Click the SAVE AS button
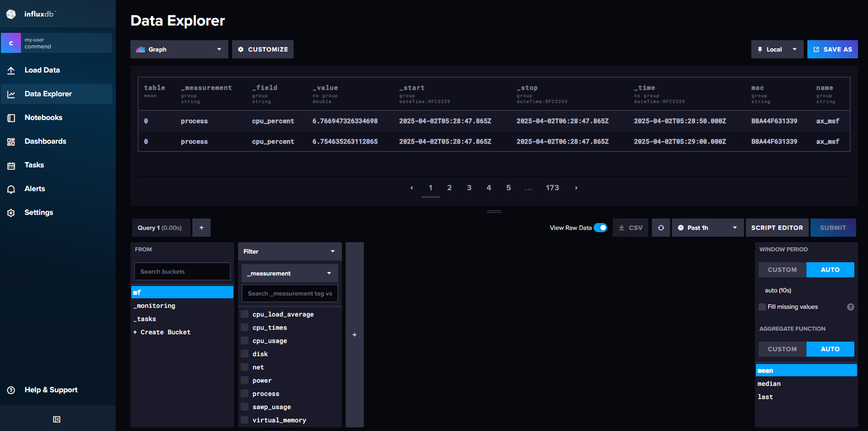 pyautogui.click(x=832, y=49)
